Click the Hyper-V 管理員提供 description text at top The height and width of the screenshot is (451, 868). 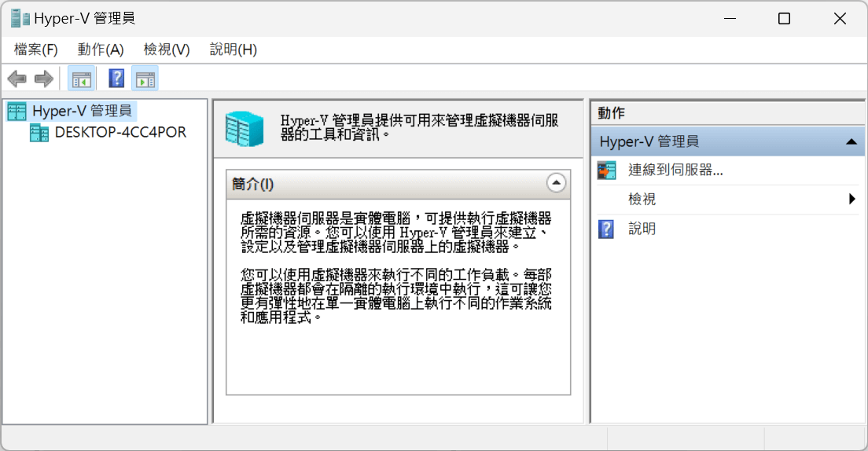419,127
